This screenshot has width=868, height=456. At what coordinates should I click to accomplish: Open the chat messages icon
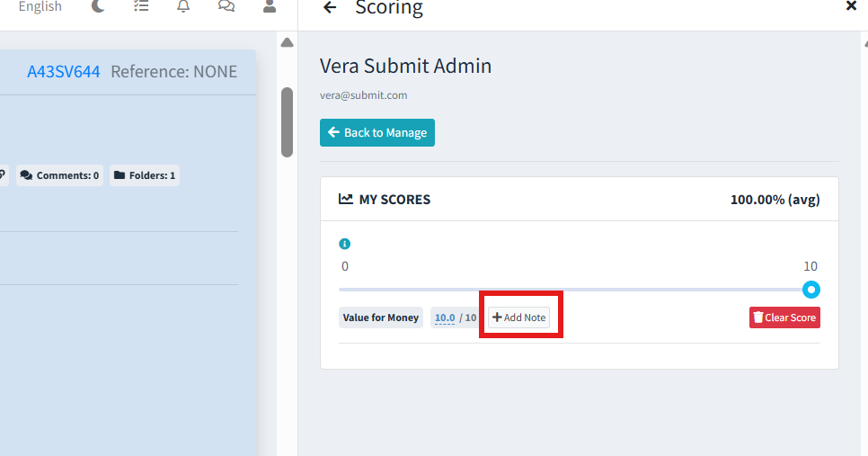(226, 6)
